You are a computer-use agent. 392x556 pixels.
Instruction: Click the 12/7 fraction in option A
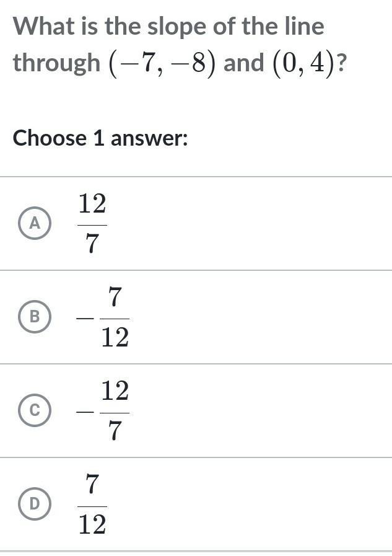(92, 223)
